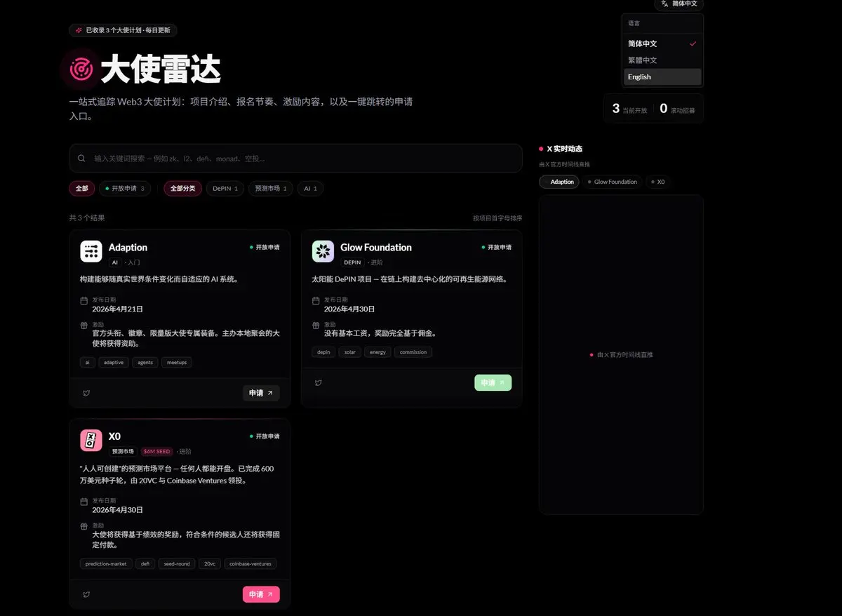Click the $6M SEED badge
The width and height of the screenshot is (842, 616).
pos(157,452)
